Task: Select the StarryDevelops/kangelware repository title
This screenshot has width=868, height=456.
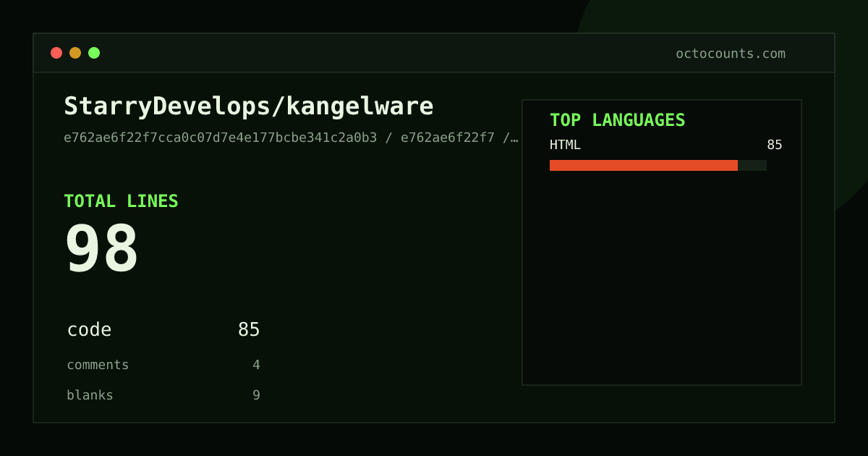Action: click(249, 106)
